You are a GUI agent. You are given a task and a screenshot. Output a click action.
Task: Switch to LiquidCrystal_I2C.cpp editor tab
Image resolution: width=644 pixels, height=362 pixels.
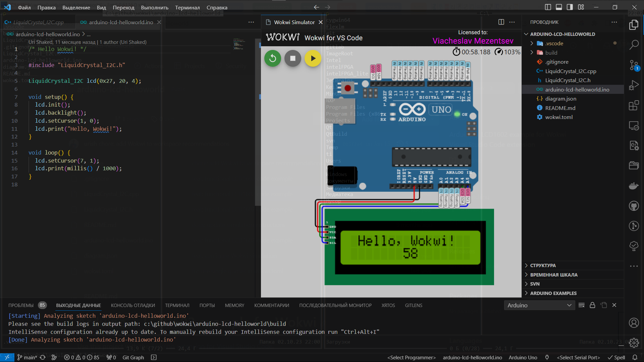(x=38, y=22)
